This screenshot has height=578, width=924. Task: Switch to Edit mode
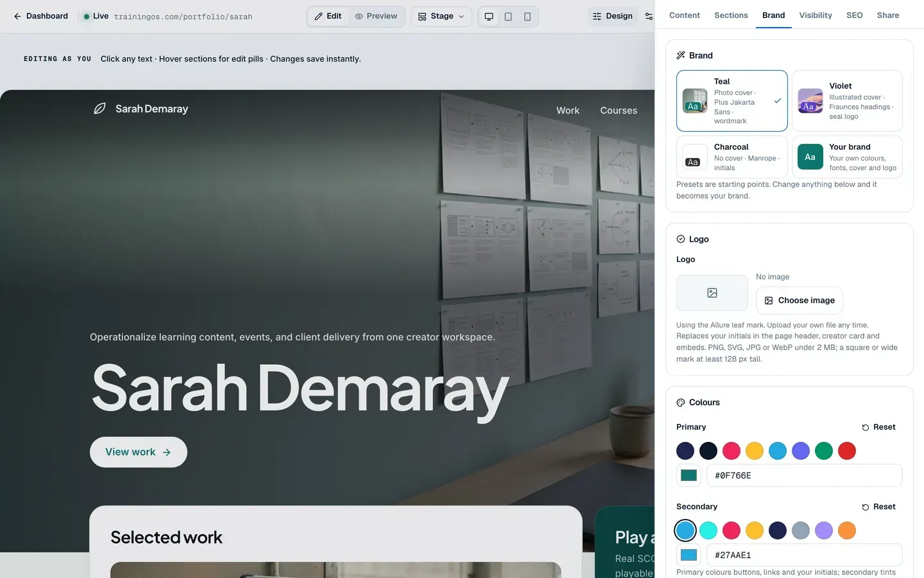coord(328,17)
